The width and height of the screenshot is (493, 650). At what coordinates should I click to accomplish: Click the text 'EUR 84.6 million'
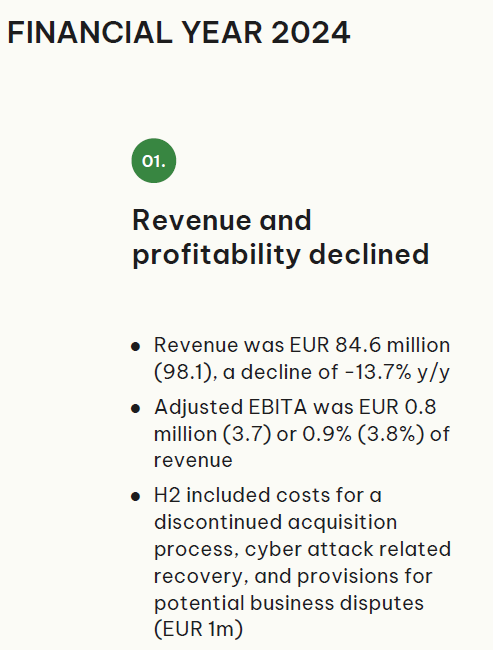tap(370, 345)
